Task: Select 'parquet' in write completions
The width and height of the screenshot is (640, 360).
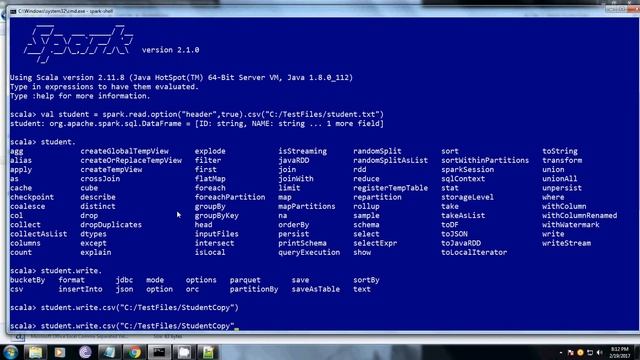Action: click(x=245, y=280)
